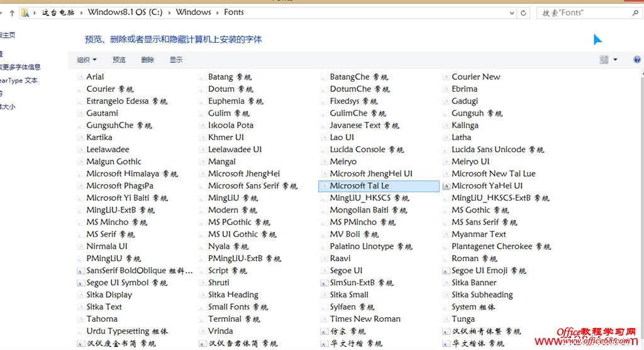
Task: Click the search magnifier icon
Action: 635,13
